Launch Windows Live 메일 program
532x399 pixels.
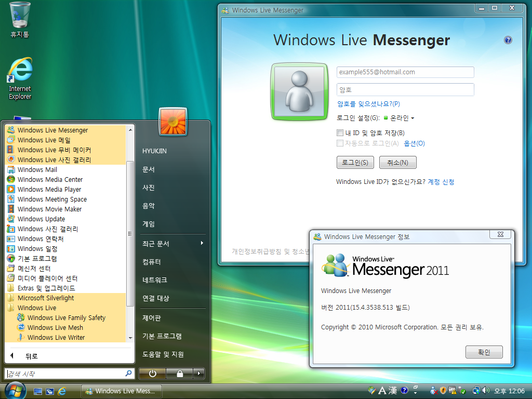coord(65,140)
